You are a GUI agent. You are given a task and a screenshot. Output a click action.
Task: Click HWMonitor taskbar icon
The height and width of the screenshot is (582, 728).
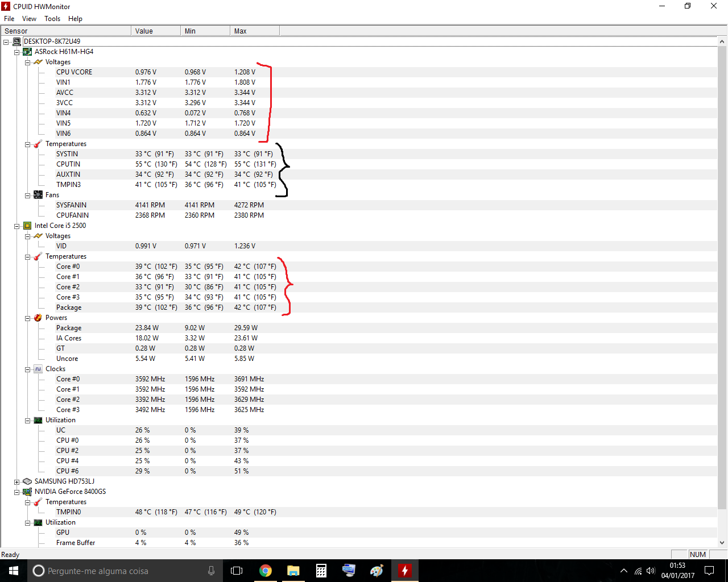(404, 571)
